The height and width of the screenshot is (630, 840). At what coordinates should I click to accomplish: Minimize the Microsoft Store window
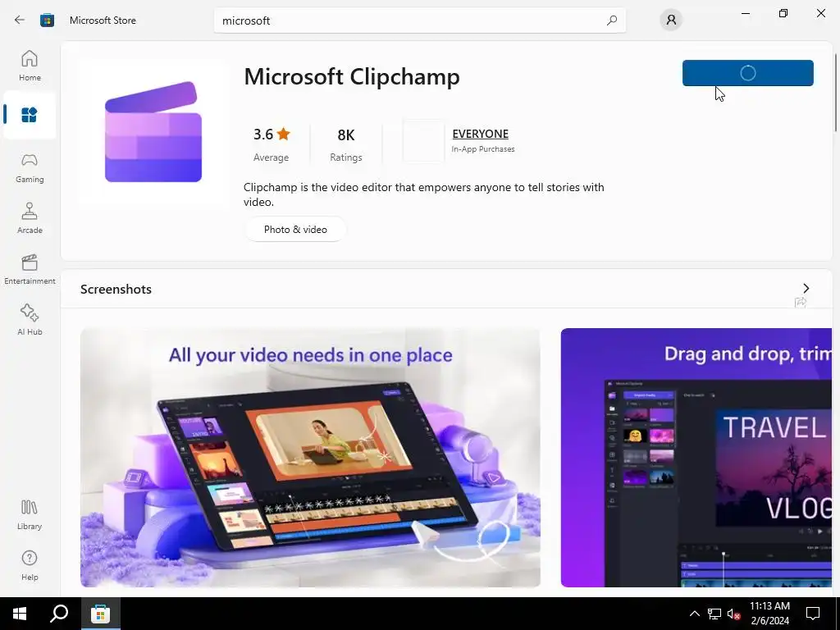745,13
